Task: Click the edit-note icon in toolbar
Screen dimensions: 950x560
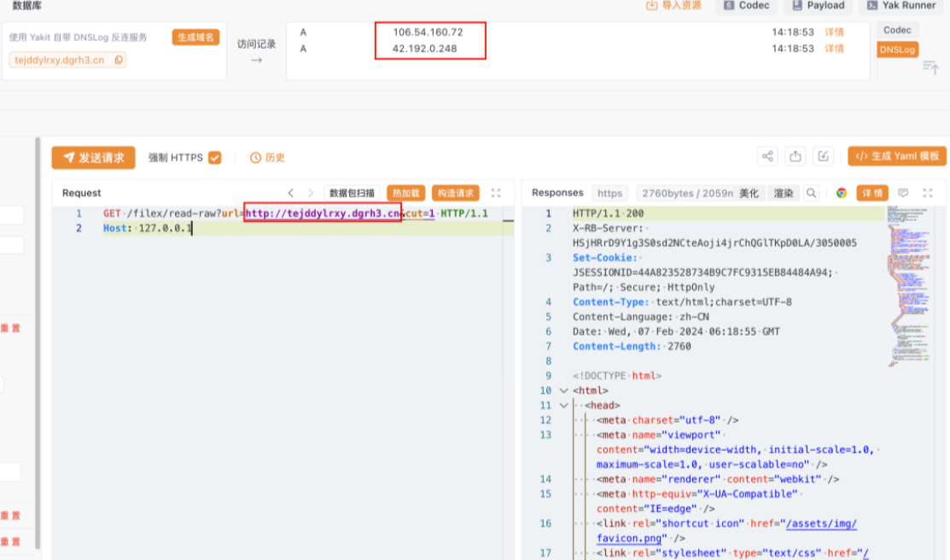Action: click(x=824, y=156)
